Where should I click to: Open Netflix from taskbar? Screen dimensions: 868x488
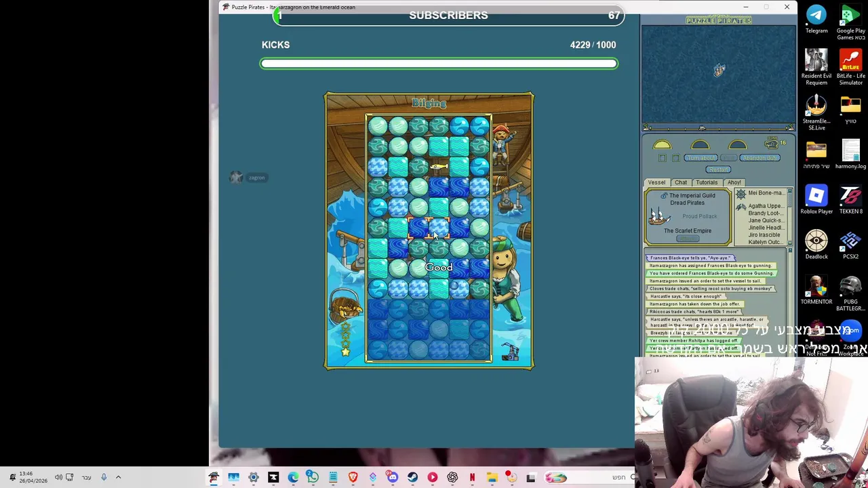[x=472, y=477]
